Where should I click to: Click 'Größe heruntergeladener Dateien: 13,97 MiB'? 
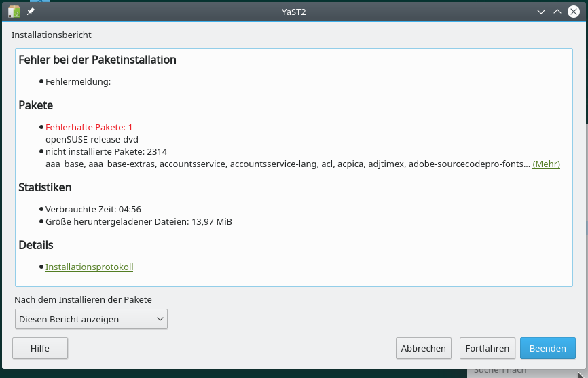pyautogui.click(x=139, y=222)
